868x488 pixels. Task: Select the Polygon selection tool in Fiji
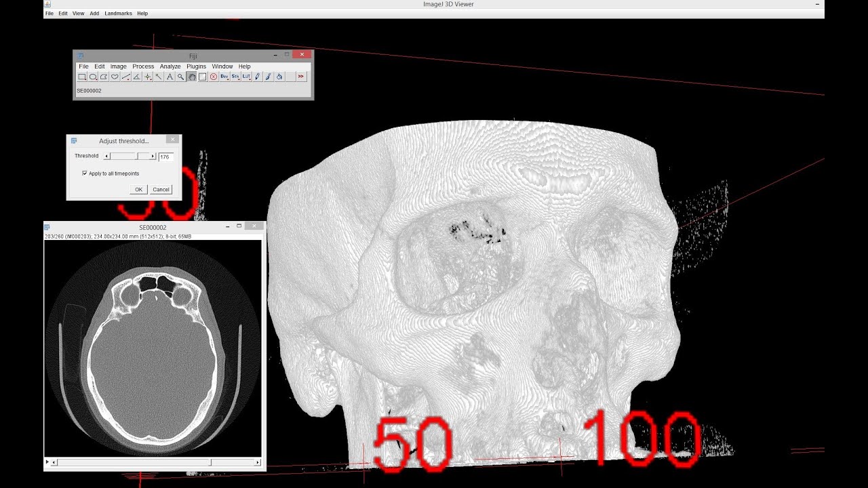104,77
